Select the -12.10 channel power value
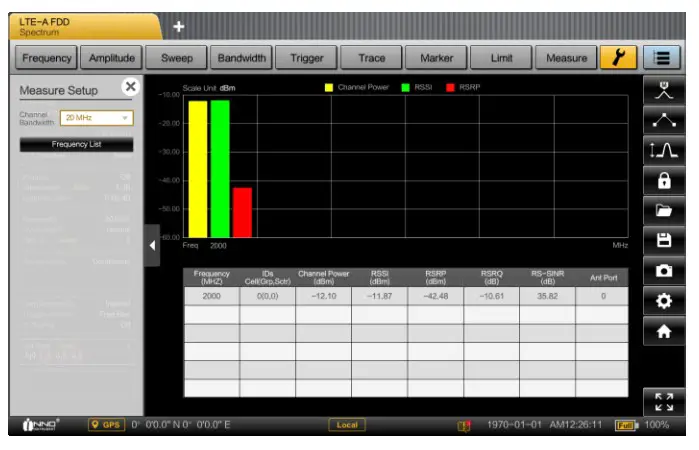Image resolution: width=699 pixels, height=450 pixels. click(324, 296)
